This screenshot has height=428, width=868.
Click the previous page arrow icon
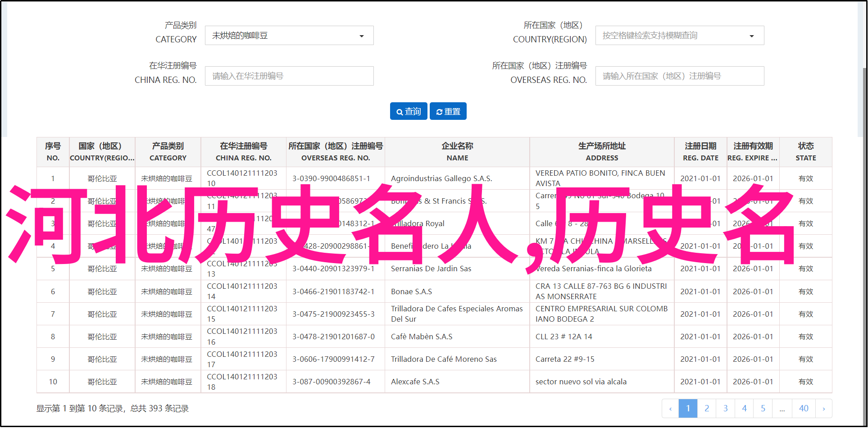coord(670,409)
